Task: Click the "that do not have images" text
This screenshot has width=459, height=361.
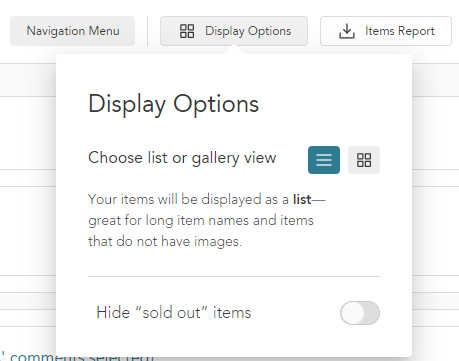Action: (x=165, y=241)
